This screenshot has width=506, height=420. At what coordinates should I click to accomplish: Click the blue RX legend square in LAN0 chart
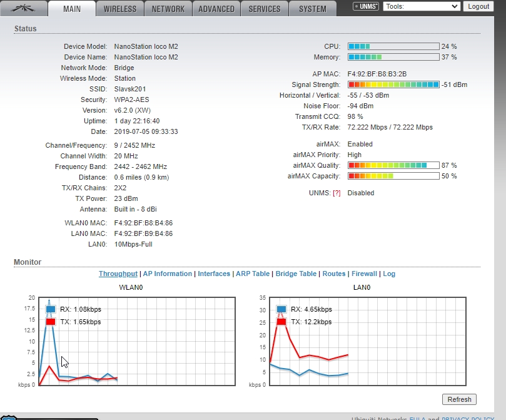281,309
